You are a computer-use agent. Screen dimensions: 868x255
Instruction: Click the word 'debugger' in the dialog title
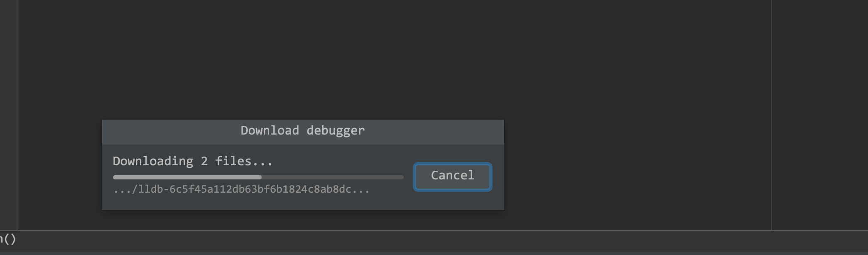(x=336, y=131)
